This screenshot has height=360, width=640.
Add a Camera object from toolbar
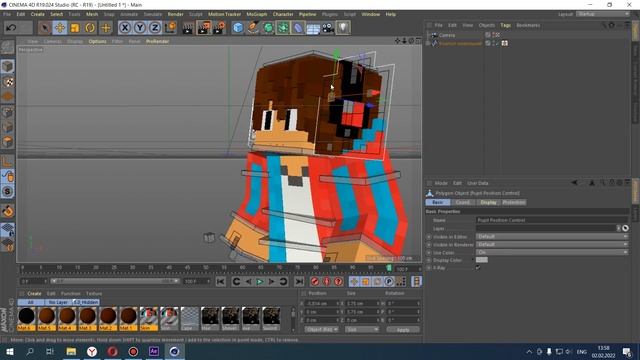point(328,28)
